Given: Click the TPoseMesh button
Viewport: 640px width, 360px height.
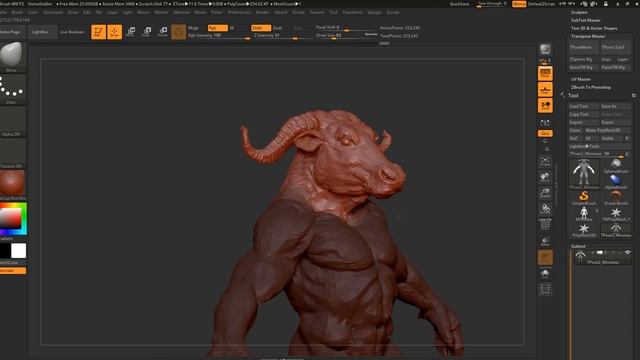Looking at the screenshot, I should tap(584, 47).
